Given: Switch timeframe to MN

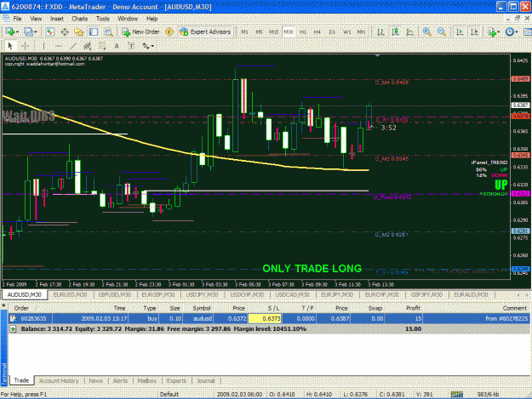Looking at the screenshot, I should click(361, 31).
